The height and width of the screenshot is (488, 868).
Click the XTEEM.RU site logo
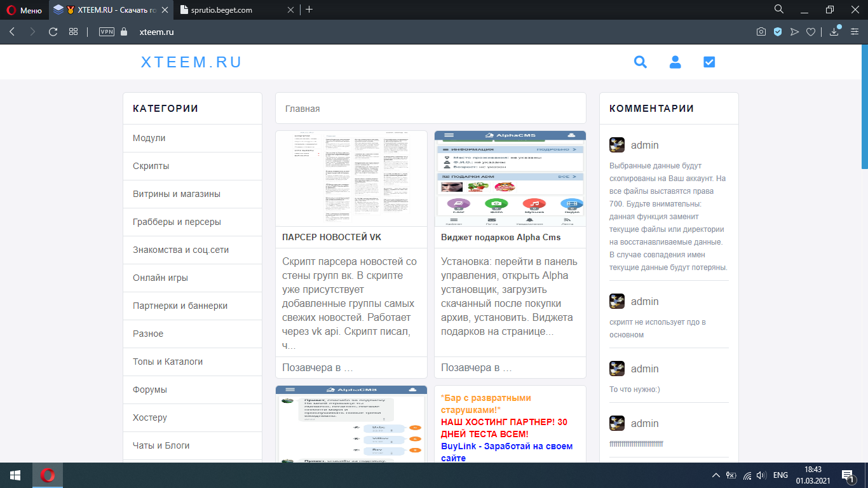pyautogui.click(x=191, y=62)
